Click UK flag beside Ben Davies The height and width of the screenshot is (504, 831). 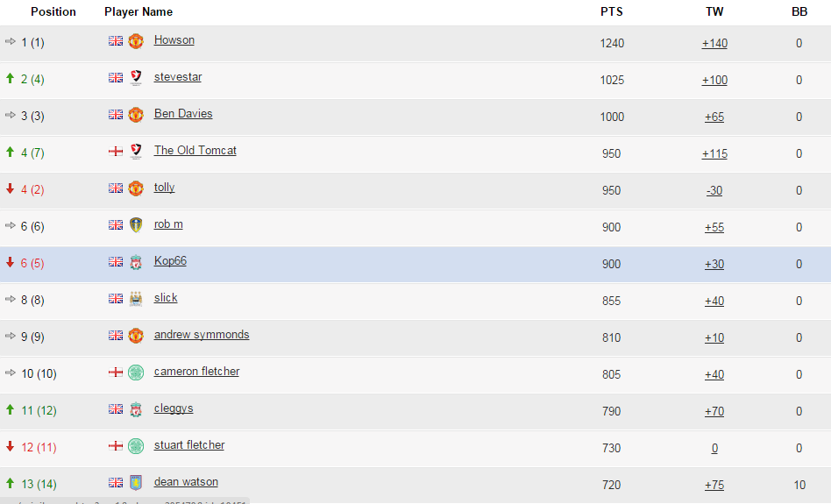(116, 115)
